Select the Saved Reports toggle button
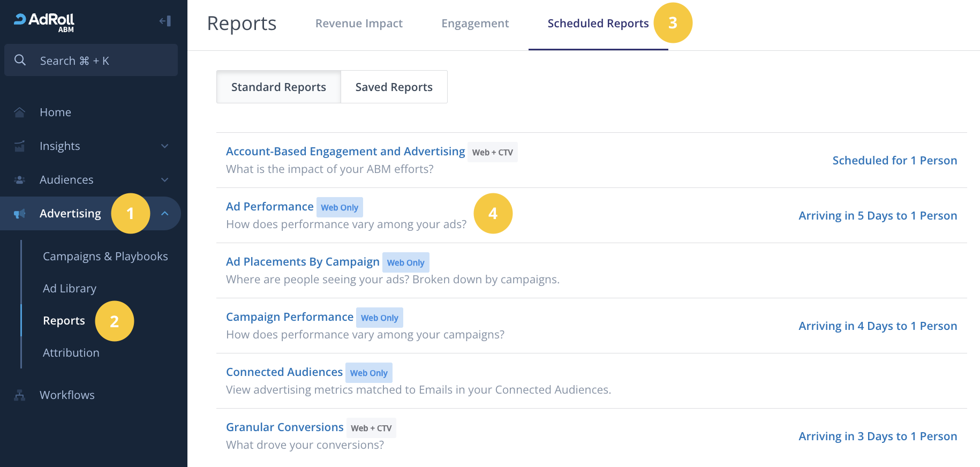 click(x=394, y=87)
